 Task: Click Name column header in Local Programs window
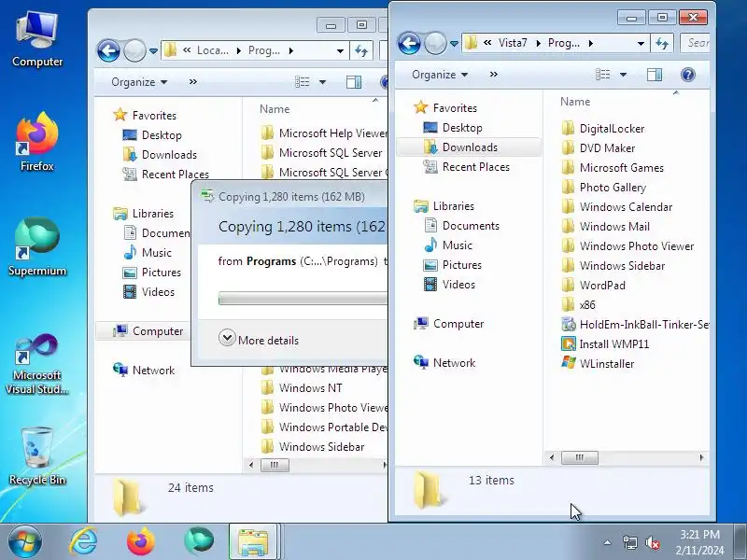(275, 109)
